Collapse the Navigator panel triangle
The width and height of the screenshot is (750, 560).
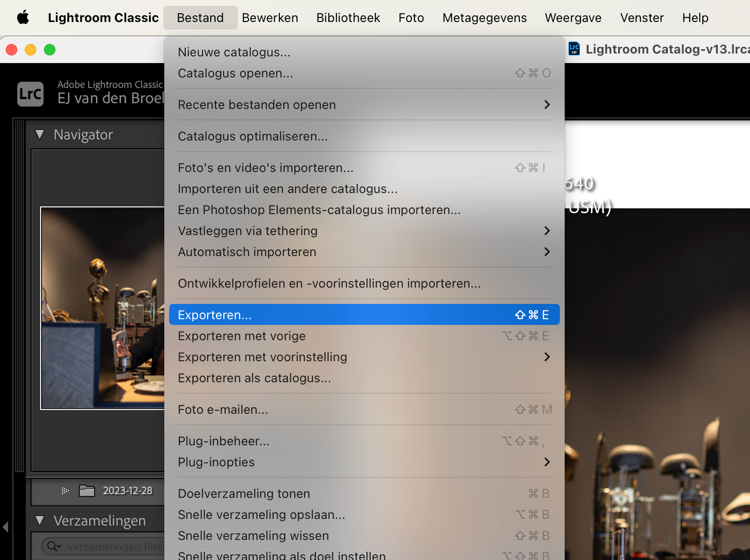(40, 135)
